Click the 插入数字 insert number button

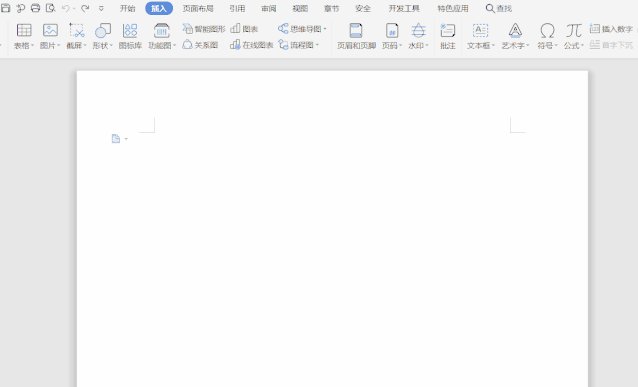[611, 29]
